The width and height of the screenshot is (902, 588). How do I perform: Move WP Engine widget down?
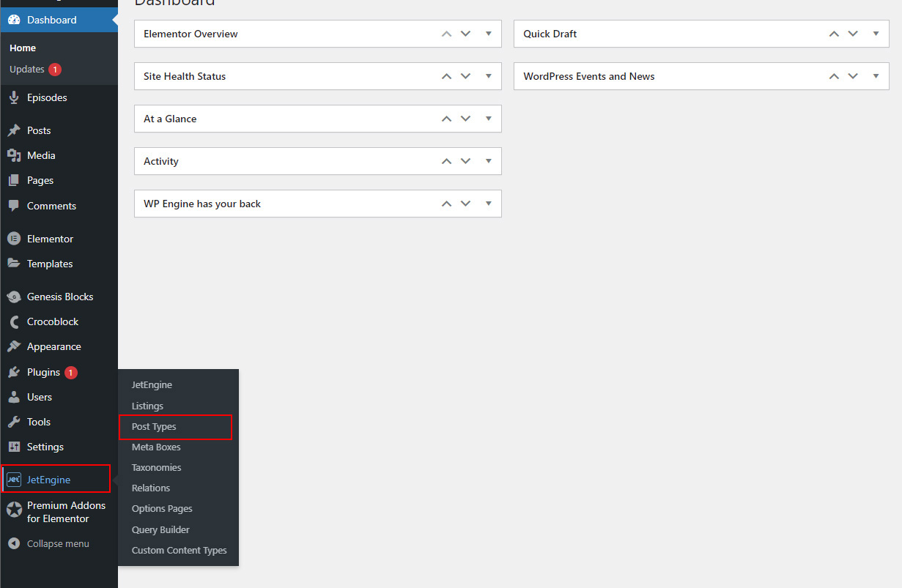[465, 204]
